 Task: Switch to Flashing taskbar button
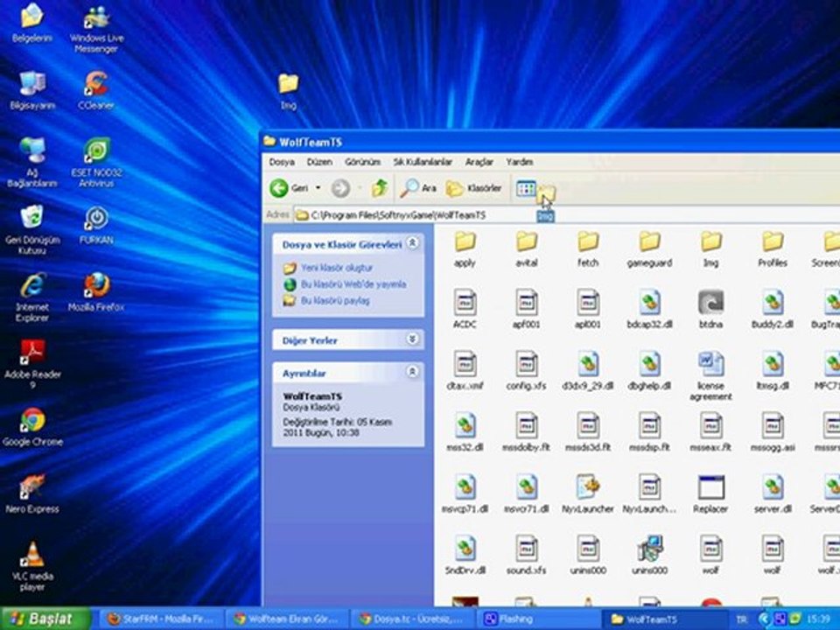[x=538, y=619]
